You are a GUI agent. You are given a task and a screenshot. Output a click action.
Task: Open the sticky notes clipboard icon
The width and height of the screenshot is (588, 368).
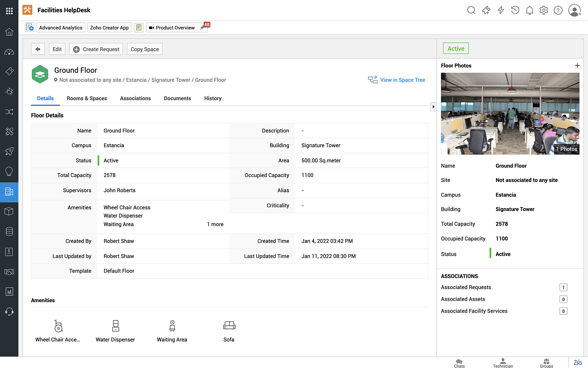(x=138, y=28)
